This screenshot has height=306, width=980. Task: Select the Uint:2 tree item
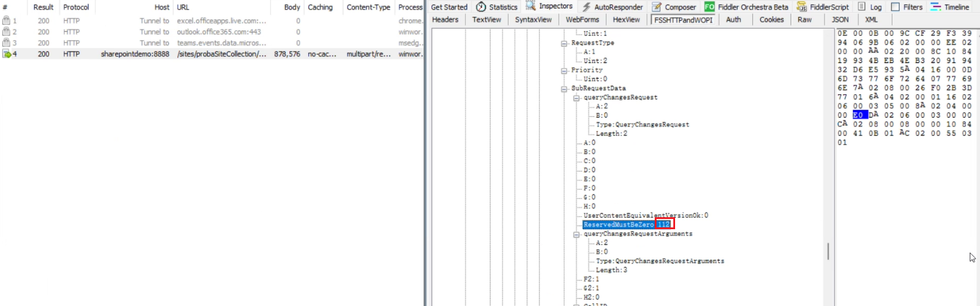595,61
